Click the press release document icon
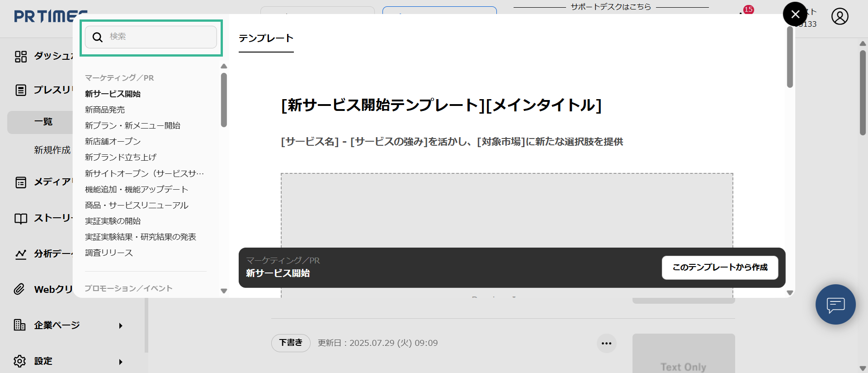 [x=21, y=90]
